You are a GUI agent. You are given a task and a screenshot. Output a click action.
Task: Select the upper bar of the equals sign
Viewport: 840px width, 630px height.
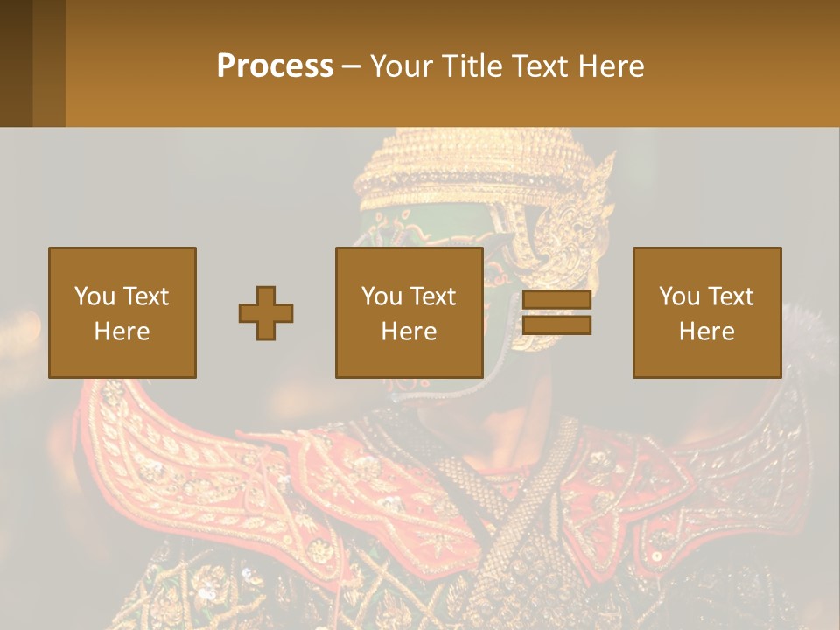tap(556, 300)
